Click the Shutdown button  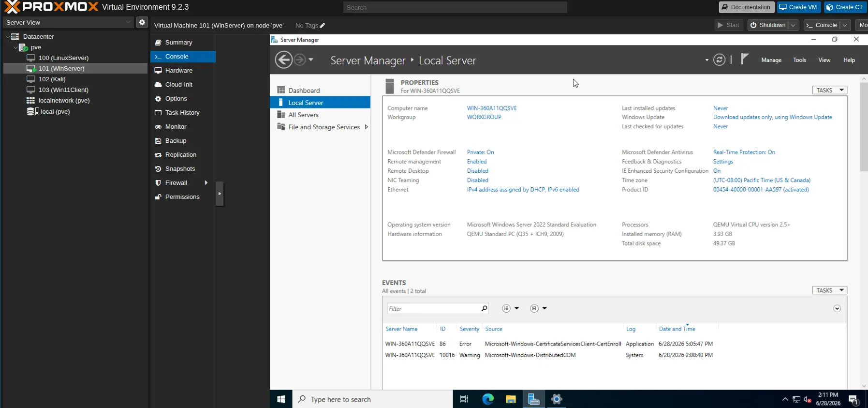768,25
